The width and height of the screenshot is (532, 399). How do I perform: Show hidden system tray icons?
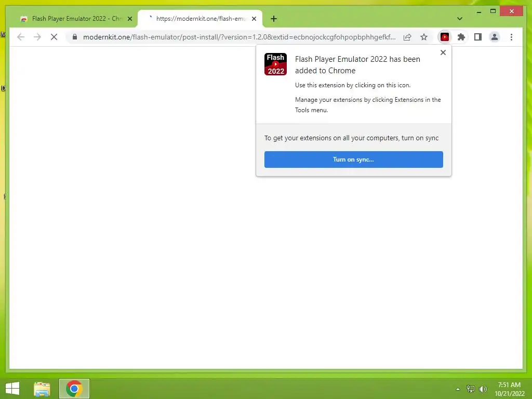(458, 389)
